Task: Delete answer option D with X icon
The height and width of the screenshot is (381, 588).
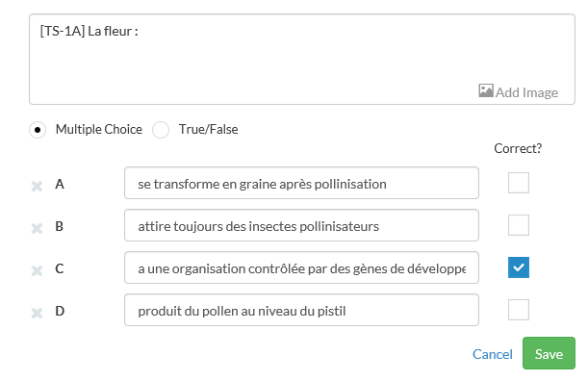Action: [37, 313]
